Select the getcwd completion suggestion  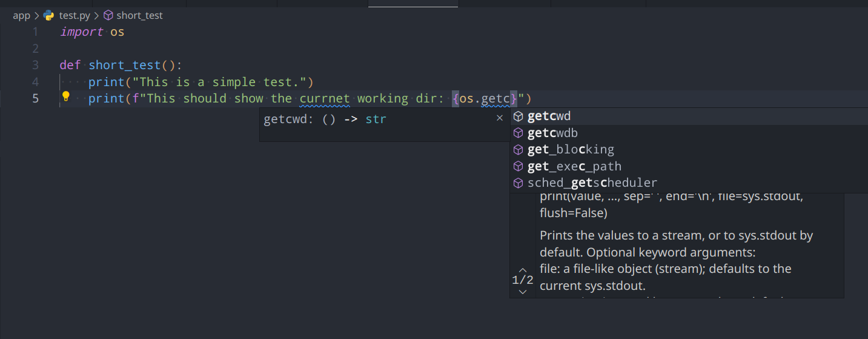(688, 116)
